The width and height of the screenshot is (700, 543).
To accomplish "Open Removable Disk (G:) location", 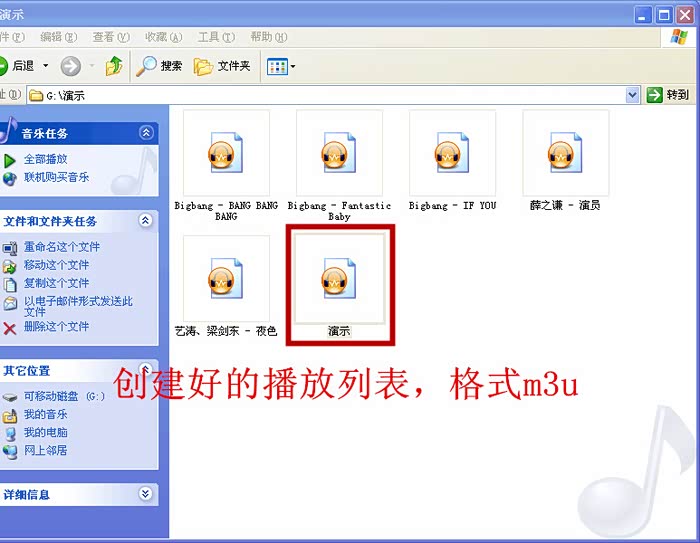I will (64, 396).
